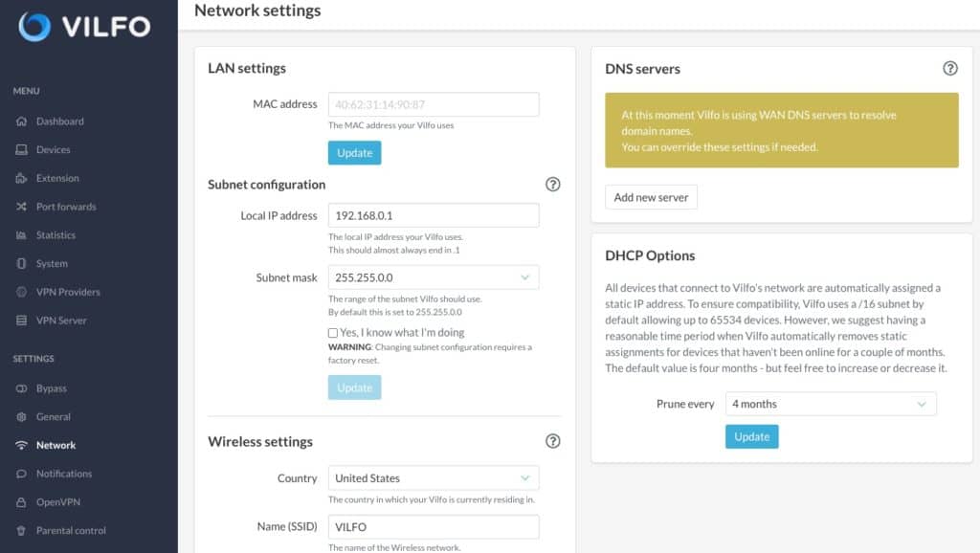The height and width of the screenshot is (553, 980).
Task: Click the VPN Server icon
Action: pyautogui.click(x=21, y=321)
